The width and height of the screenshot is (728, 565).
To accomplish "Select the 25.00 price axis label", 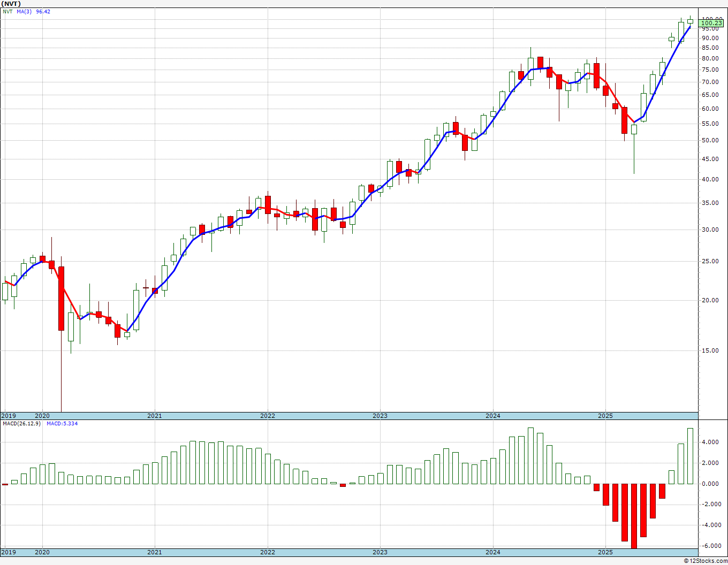I will [x=710, y=261].
